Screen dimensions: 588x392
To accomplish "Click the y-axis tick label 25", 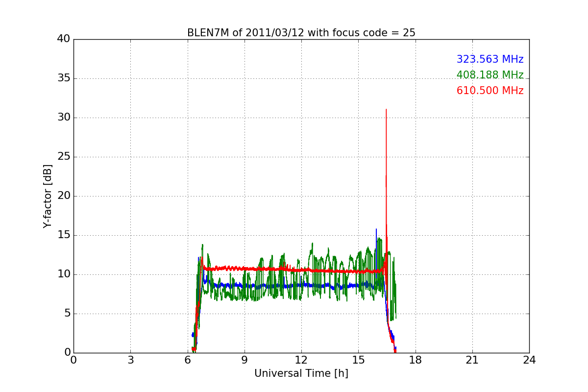I will 64,157.
